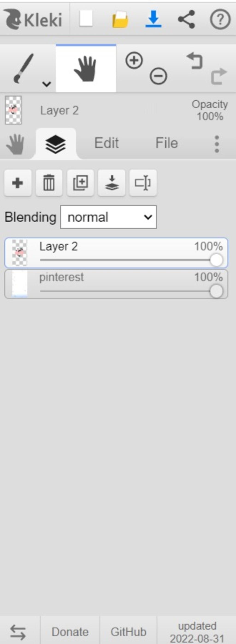
Task: Undo the last action
Action: [195, 60]
